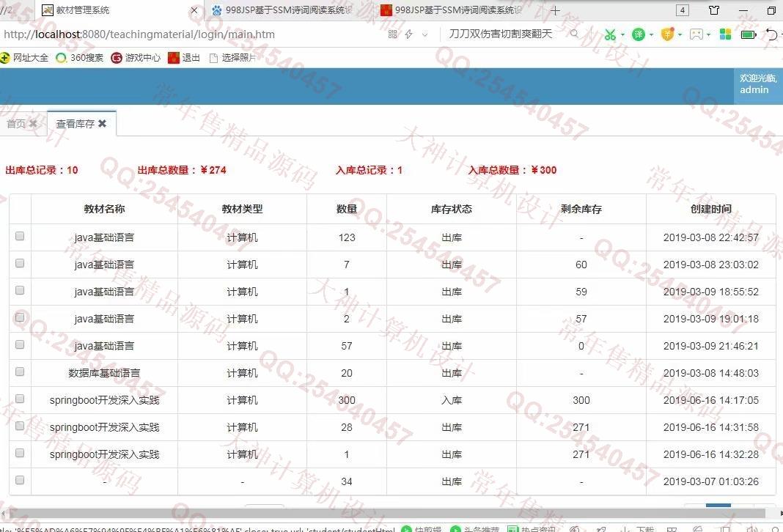
Task: Click the colorful four-square apps grid icon
Action: pos(725,34)
